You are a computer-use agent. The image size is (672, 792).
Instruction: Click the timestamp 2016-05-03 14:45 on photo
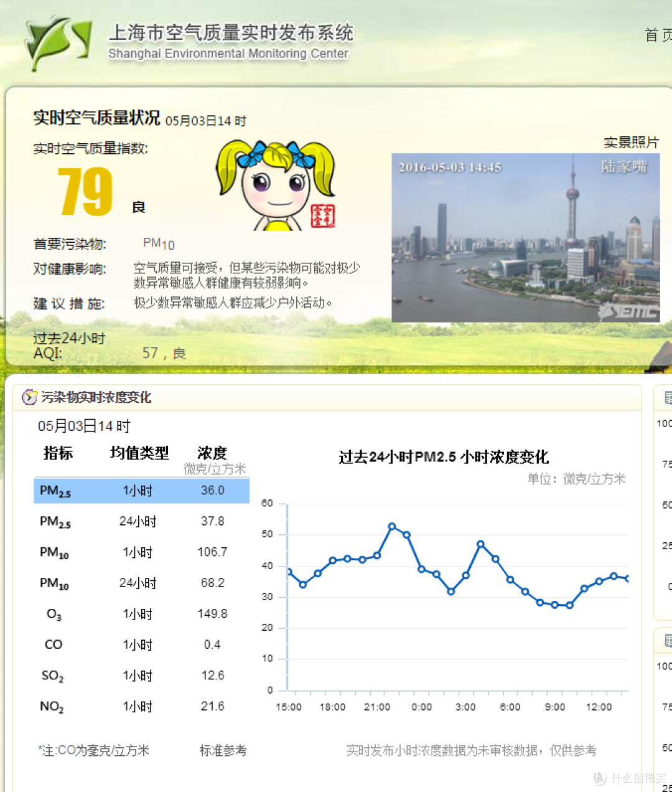(450, 167)
